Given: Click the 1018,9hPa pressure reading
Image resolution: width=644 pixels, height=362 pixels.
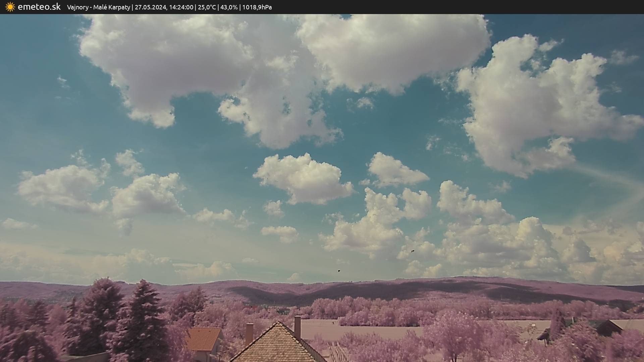Looking at the screenshot, I should (257, 7).
